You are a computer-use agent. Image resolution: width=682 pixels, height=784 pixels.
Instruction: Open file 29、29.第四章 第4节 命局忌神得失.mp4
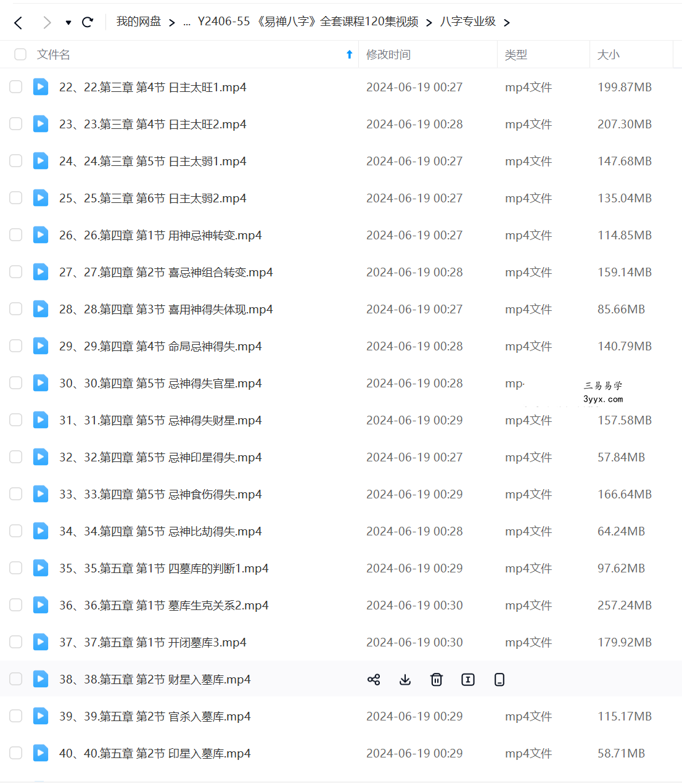pos(160,347)
